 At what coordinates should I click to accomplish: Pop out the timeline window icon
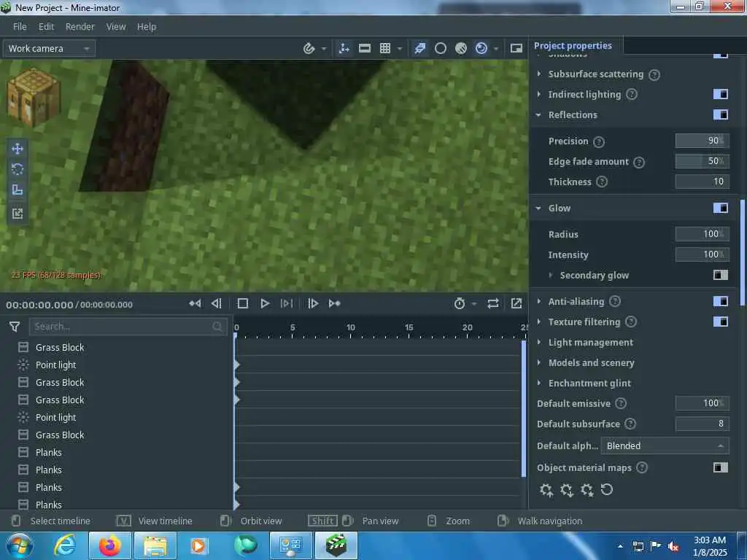pyautogui.click(x=516, y=303)
